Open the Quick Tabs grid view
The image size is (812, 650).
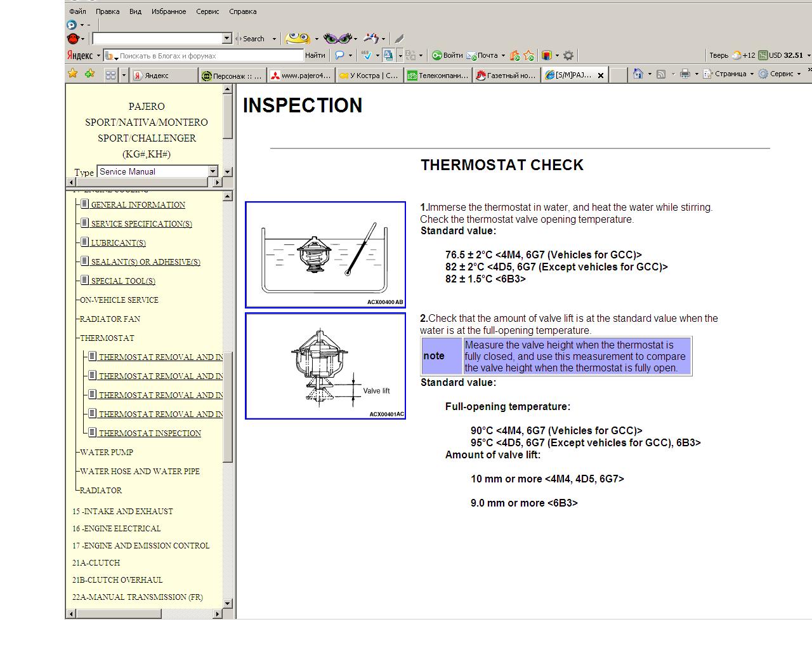click(x=110, y=75)
